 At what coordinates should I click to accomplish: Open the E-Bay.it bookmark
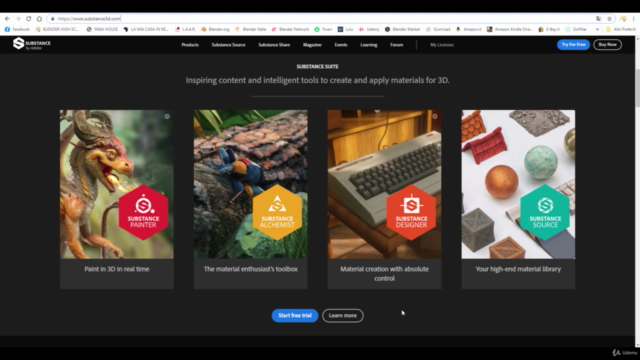tap(549, 29)
